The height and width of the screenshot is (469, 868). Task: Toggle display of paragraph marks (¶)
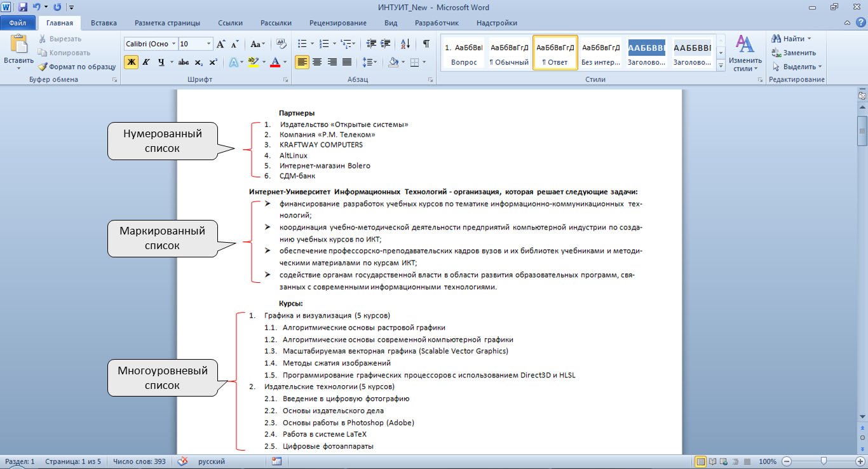[x=426, y=44]
